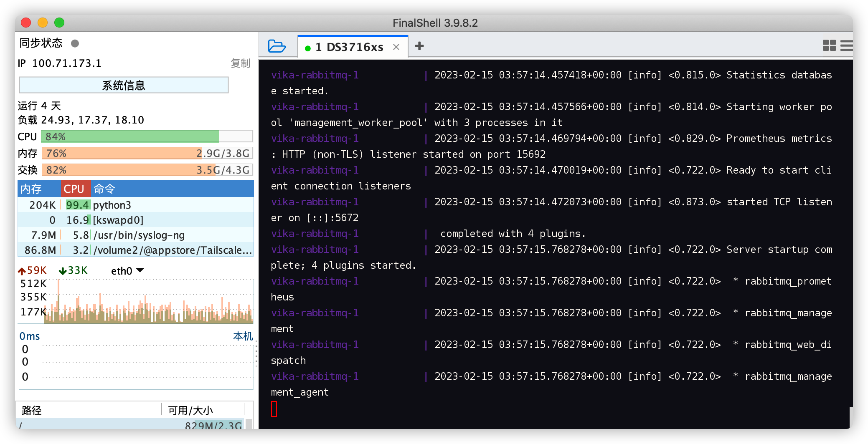Select the [kswapd0] process row
Screen dimensions: 868x444
[x=135, y=220]
